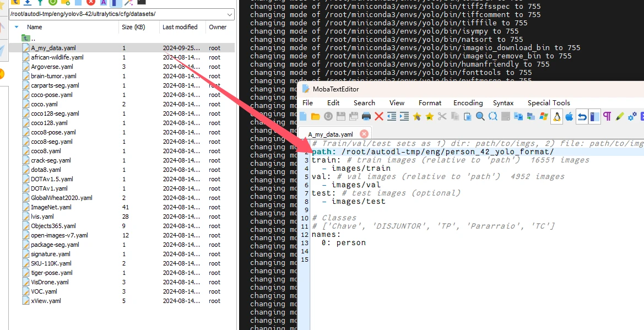Select coco8-pose.yaml file
The height and width of the screenshot is (330, 644).
[x=53, y=132]
